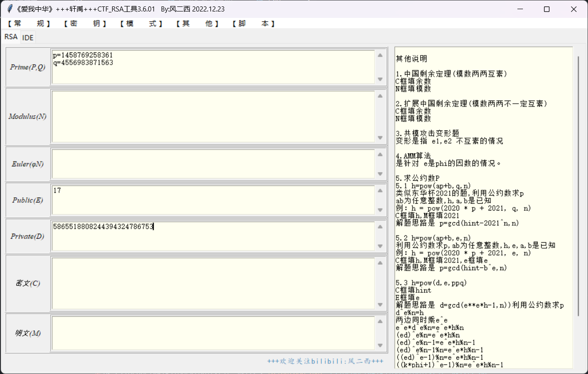588x374 pixels.
Task: Click the 其他说明 panel vertical scrollbar
Action: coord(578,186)
